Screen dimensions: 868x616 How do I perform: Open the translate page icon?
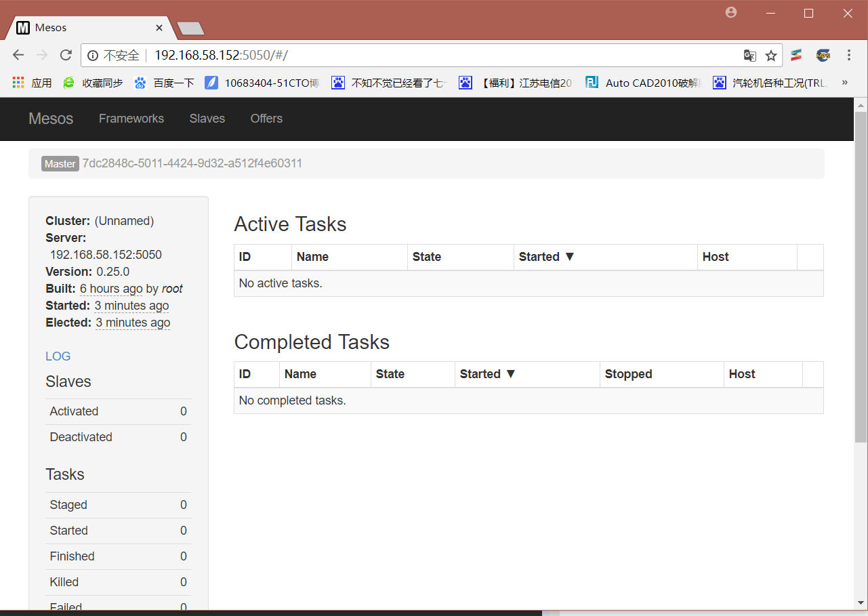click(x=749, y=56)
